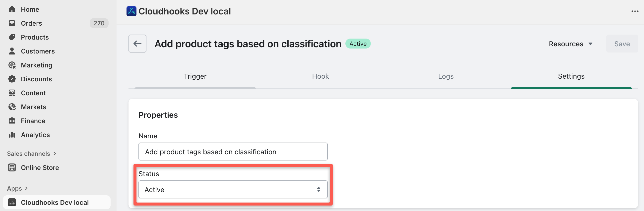The width and height of the screenshot is (644, 211).
Task: Switch to the Logs tab
Action: click(446, 76)
